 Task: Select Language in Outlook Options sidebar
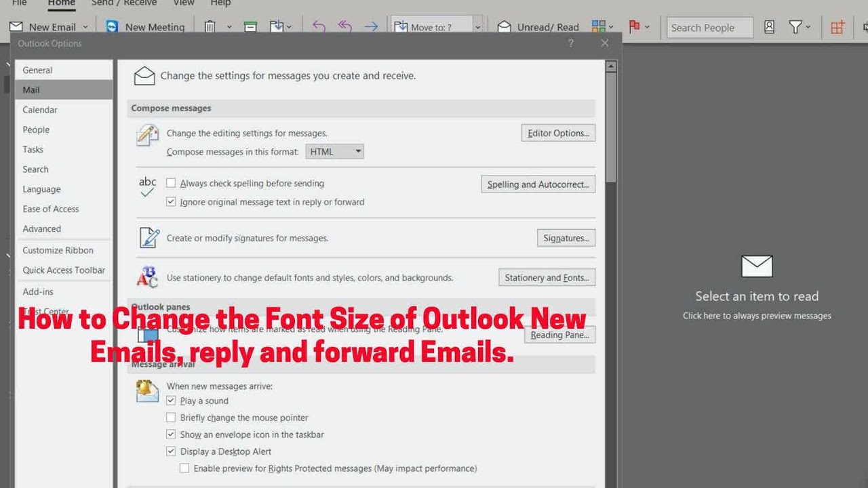64,189
